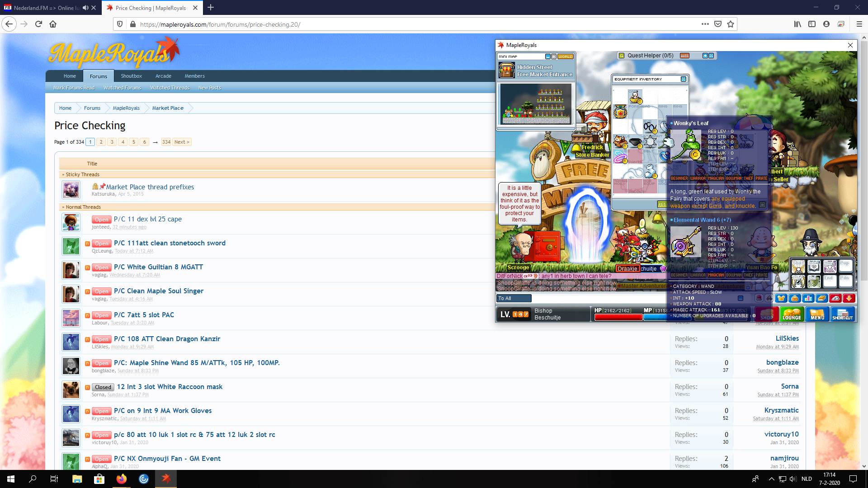The height and width of the screenshot is (488, 868).
Task: Close the Equipment Inventory window
Action: (683, 79)
